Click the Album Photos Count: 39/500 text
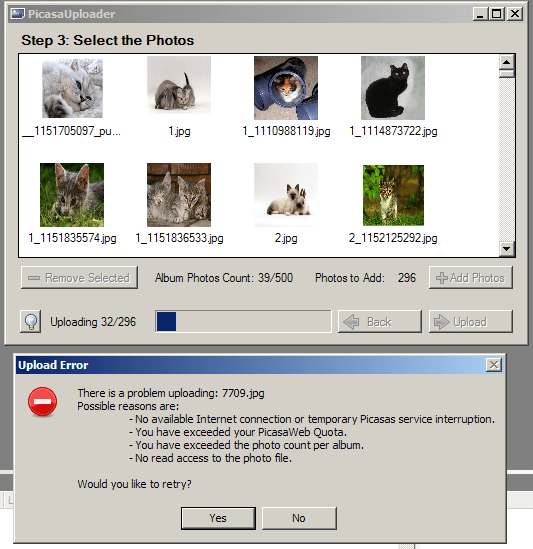Screen dimensions: 533x549 224,278
